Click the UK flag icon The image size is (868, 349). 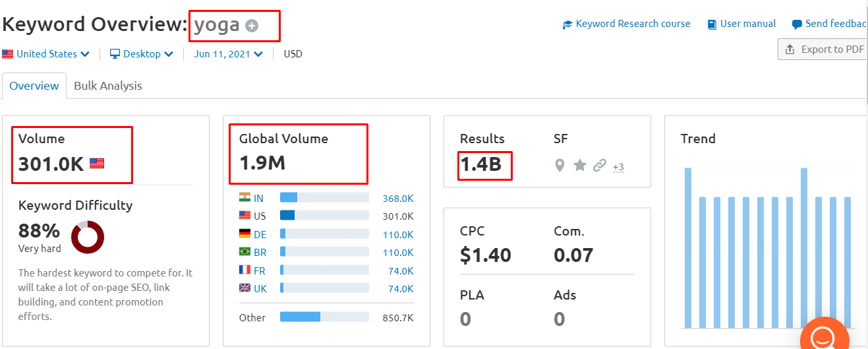point(245,288)
